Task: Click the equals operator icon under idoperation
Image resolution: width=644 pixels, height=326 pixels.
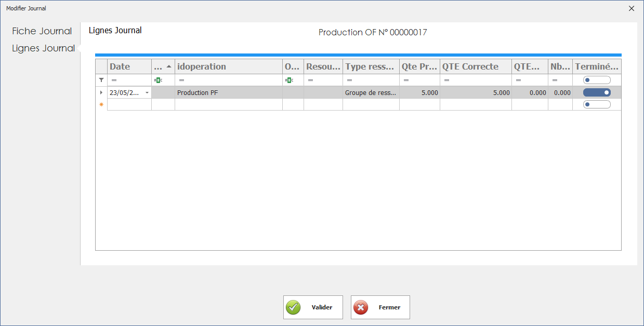Action: pos(181,80)
